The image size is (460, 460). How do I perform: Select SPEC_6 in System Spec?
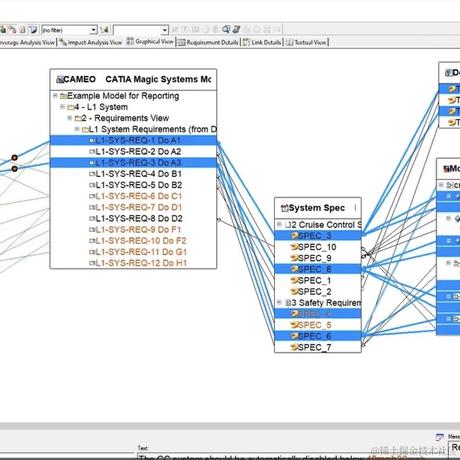(318, 336)
